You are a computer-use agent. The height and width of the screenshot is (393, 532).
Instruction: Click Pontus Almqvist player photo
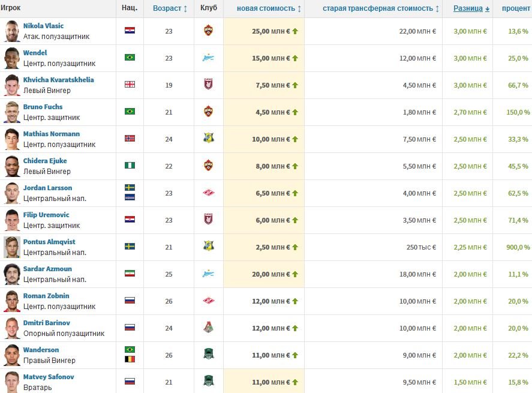(11, 247)
